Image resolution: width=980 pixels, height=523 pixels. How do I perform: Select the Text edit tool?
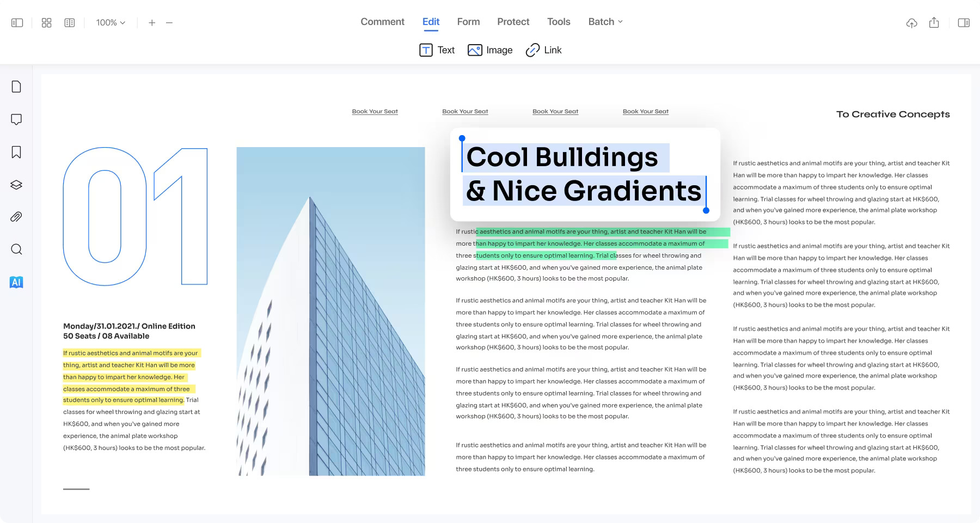[437, 50]
